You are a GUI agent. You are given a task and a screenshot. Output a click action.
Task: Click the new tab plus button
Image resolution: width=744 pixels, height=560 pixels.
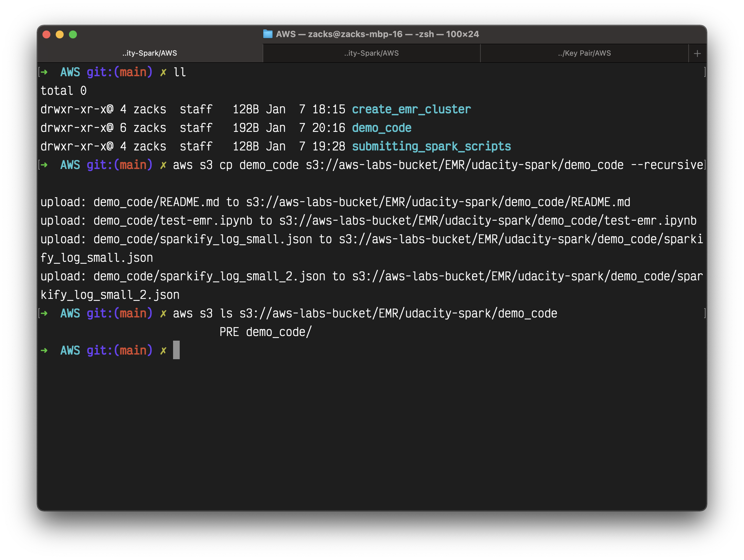point(697,53)
